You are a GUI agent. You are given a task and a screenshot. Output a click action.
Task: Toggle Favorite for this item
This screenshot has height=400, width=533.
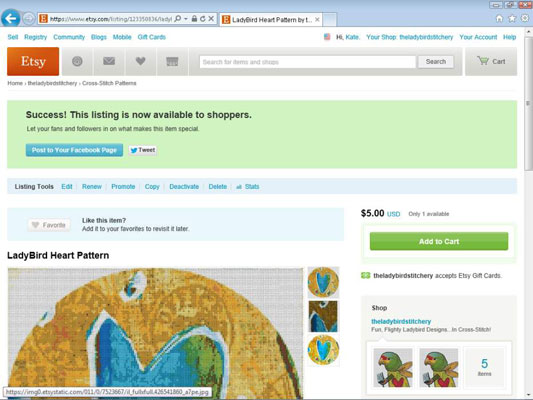pos(49,225)
